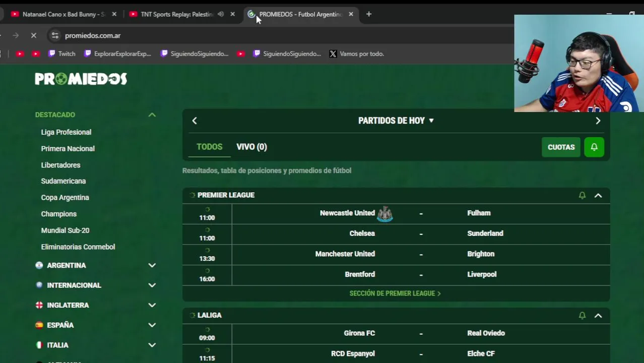Collapse the Destacado sidebar section
The width and height of the screenshot is (644, 363).
(x=152, y=115)
